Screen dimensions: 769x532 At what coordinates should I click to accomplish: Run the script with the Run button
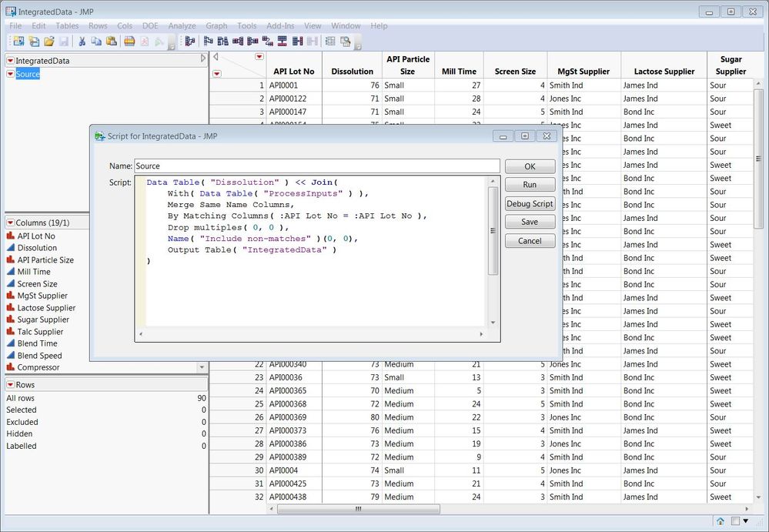(530, 184)
